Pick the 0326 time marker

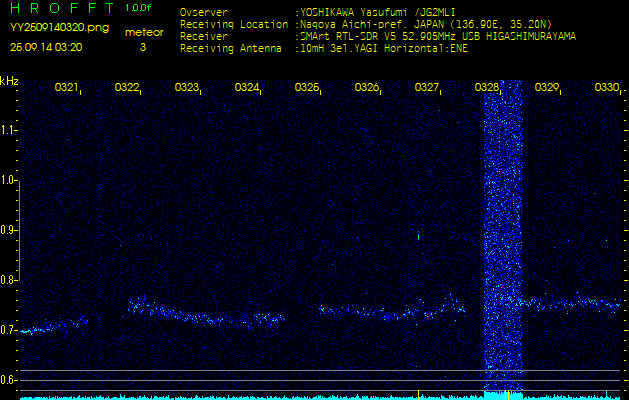point(367,88)
